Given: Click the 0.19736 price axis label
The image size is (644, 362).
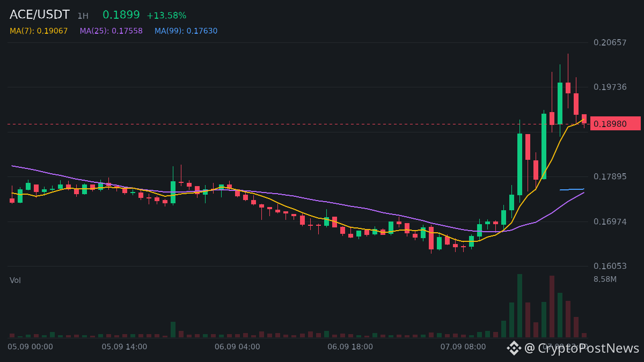Looking at the screenshot, I should pos(610,87).
